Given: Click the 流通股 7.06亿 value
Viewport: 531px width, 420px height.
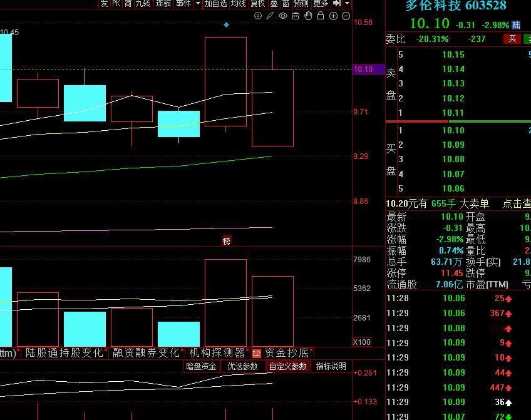Looking at the screenshot, I should (449, 284).
